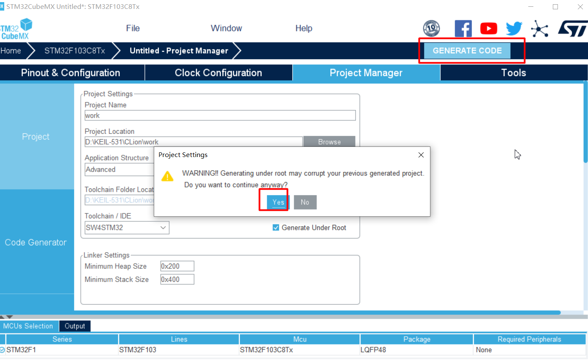Confirm with Yes in warning dialog
Image resolution: width=588 pixels, height=364 pixels.
click(x=278, y=202)
